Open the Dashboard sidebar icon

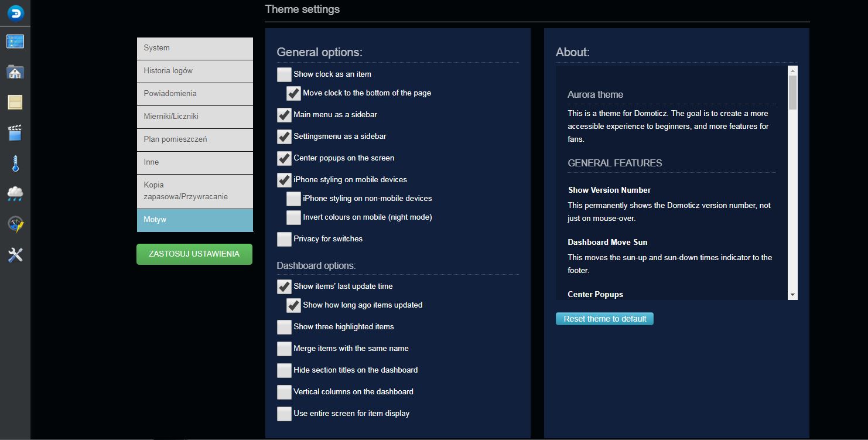coord(15,42)
